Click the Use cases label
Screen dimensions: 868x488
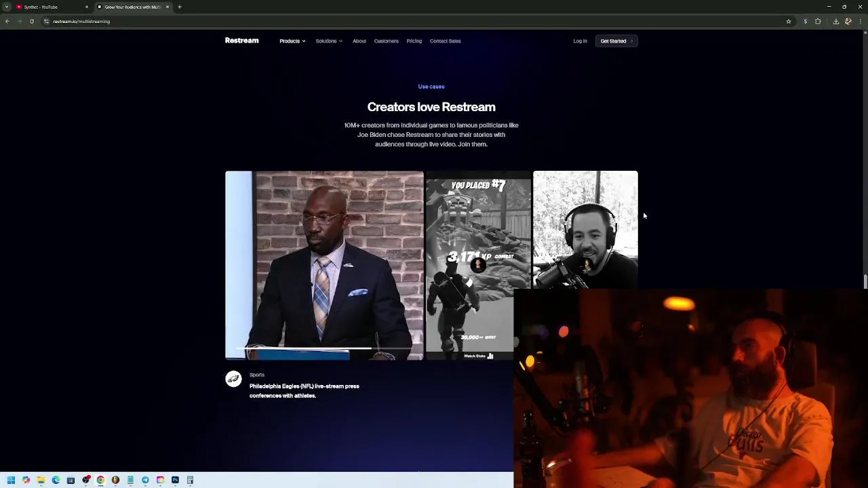point(431,87)
